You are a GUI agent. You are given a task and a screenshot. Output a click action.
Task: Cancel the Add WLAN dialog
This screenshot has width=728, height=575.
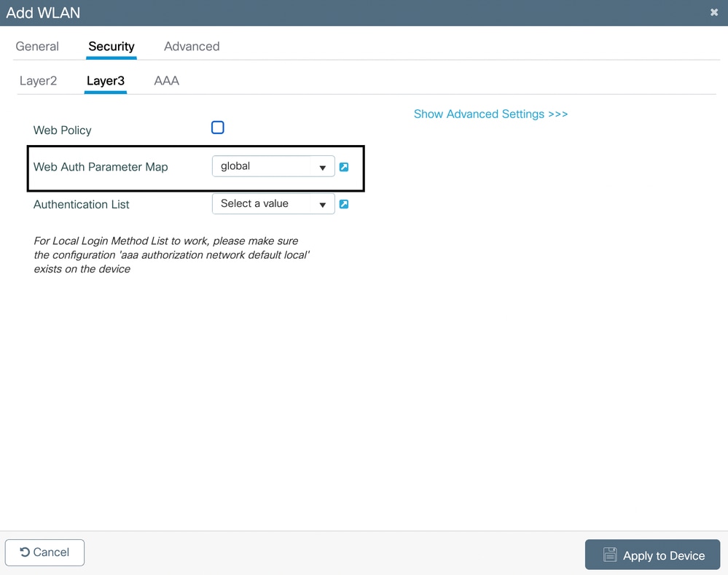coord(44,552)
